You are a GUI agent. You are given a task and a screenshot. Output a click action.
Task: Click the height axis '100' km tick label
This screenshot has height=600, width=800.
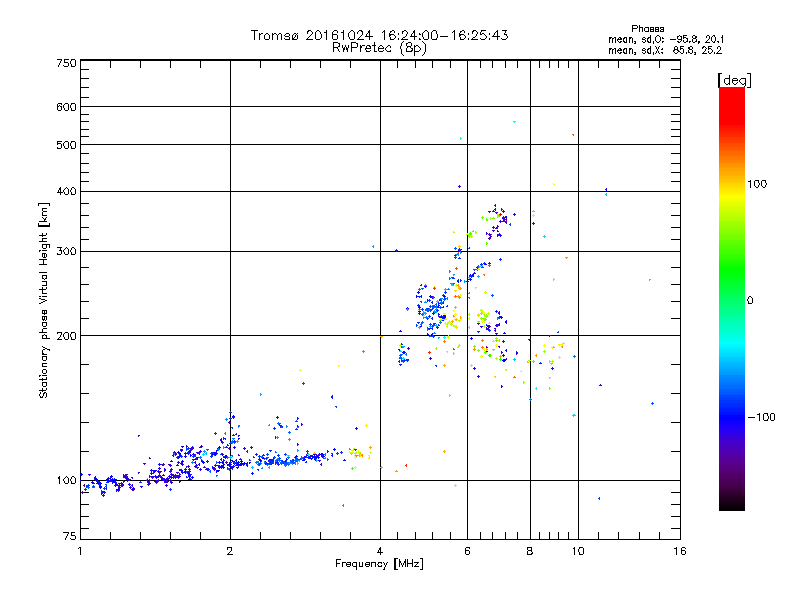point(66,480)
